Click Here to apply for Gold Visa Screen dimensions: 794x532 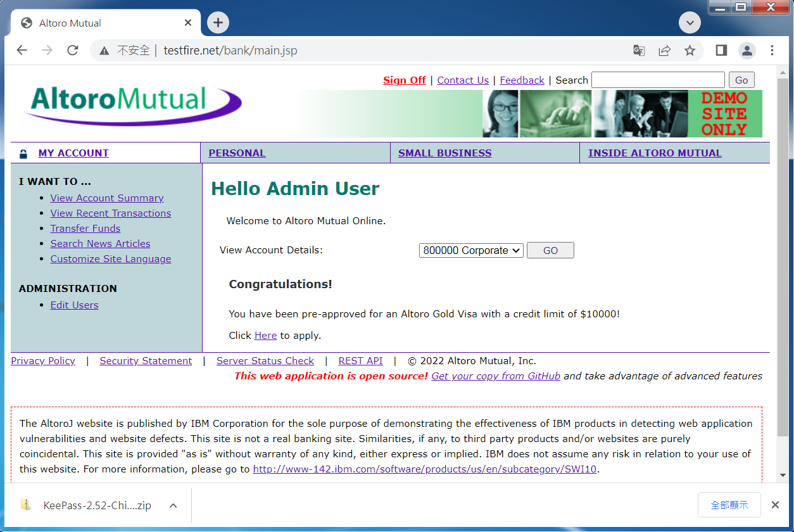click(x=265, y=336)
